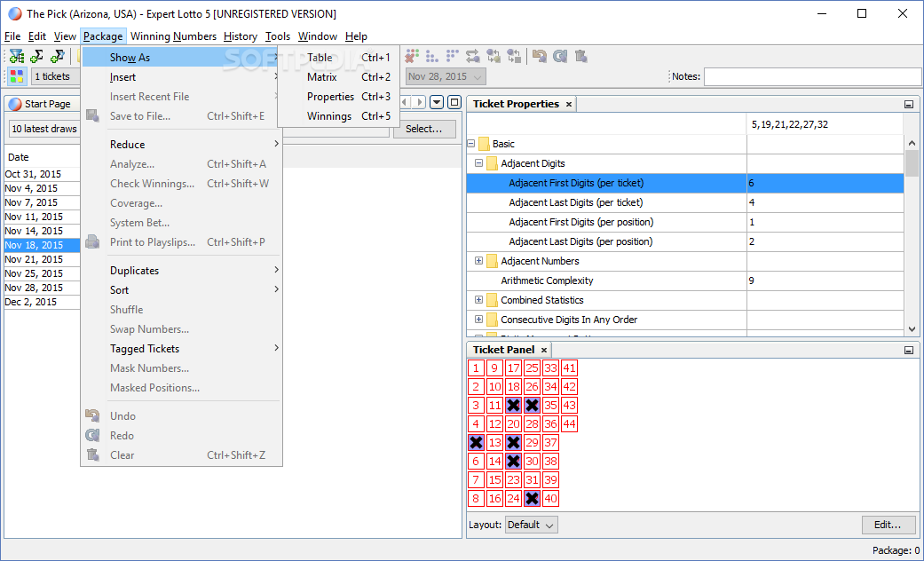Expand the Combined Statistics folder
924x561 pixels.
(x=478, y=300)
